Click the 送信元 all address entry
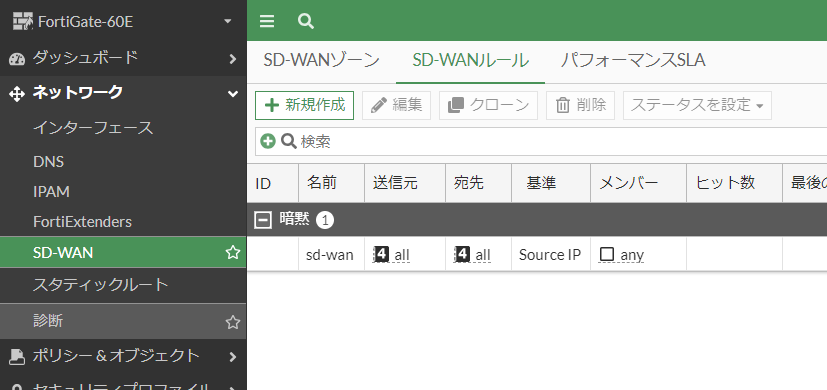 [391, 255]
